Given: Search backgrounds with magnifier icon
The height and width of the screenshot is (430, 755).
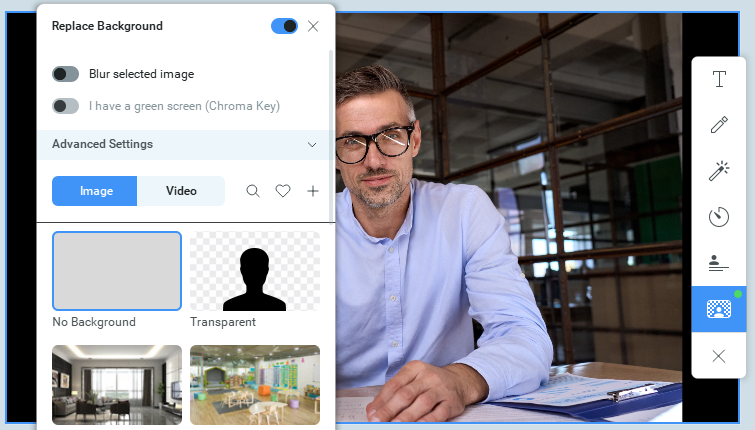Looking at the screenshot, I should [x=253, y=191].
